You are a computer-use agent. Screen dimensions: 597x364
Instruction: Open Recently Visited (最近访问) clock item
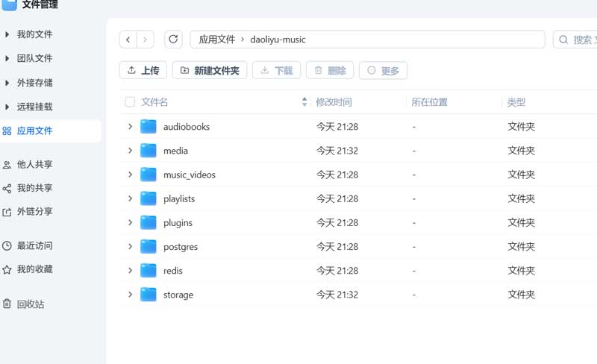click(34, 245)
